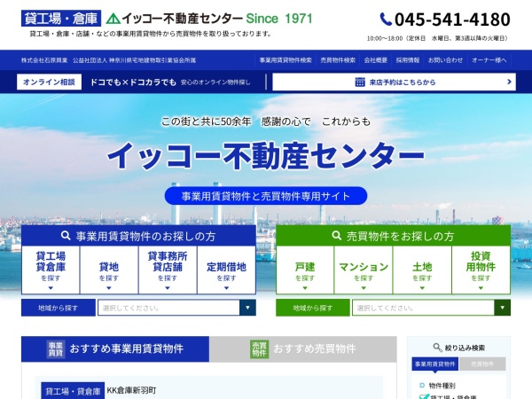Click the 売買物件 green badge icon

tap(259, 348)
